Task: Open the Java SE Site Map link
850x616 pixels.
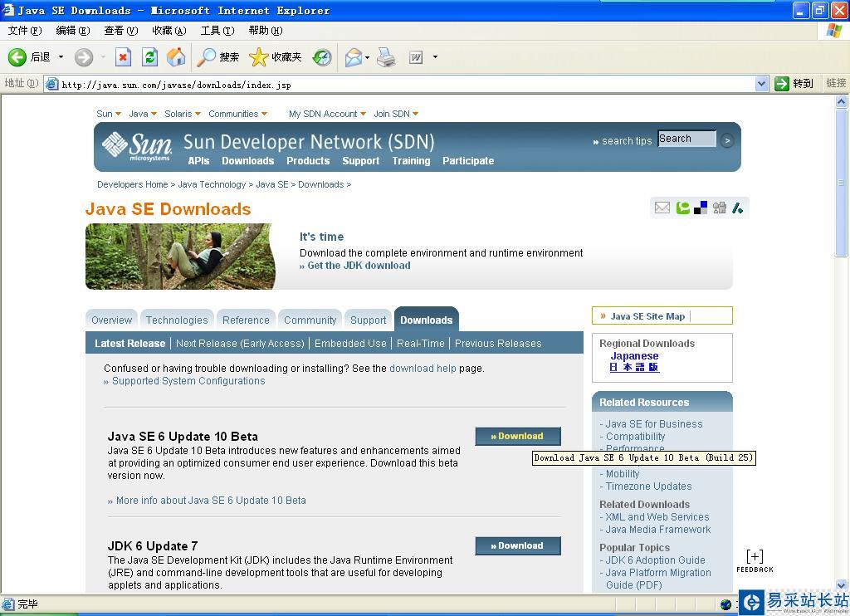Action: (x=647, y=316)
